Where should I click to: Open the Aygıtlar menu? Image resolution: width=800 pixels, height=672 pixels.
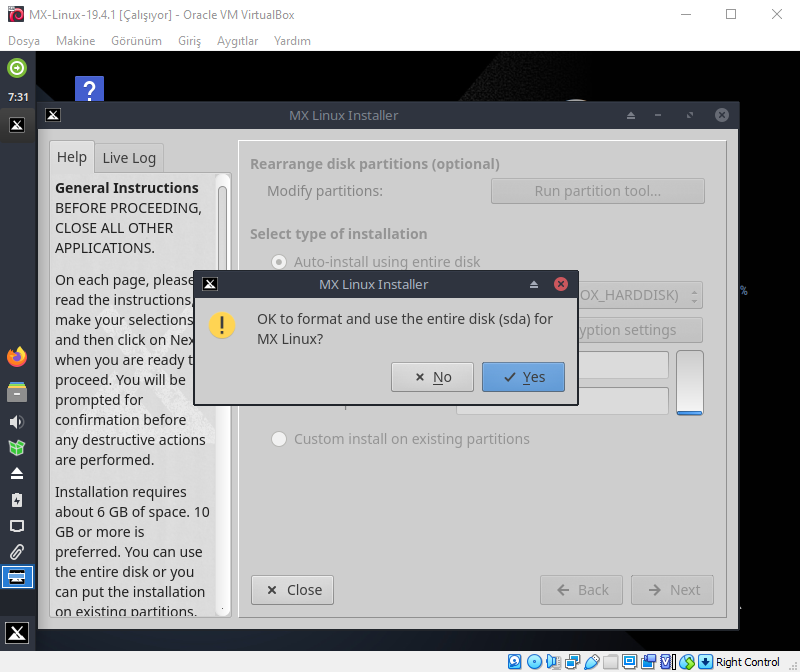pos(237,41)
